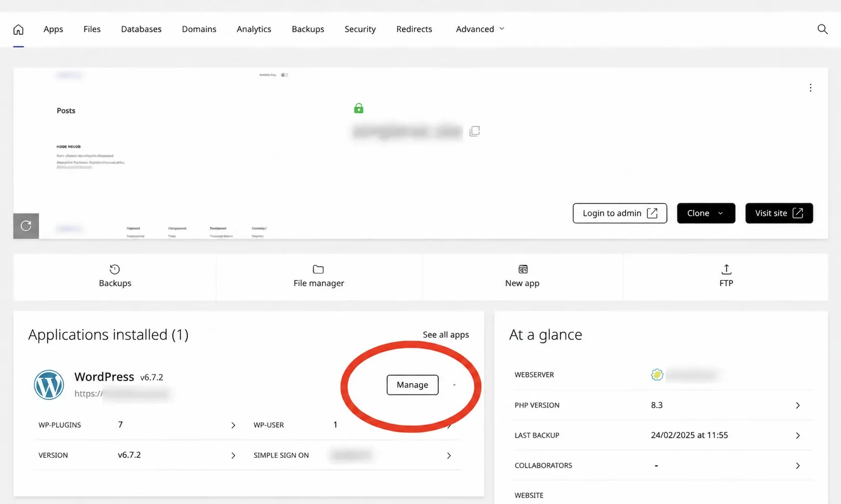Open New app quick action tile
The width and height of the screenshot is (841, 504).
tap(522, 277)
